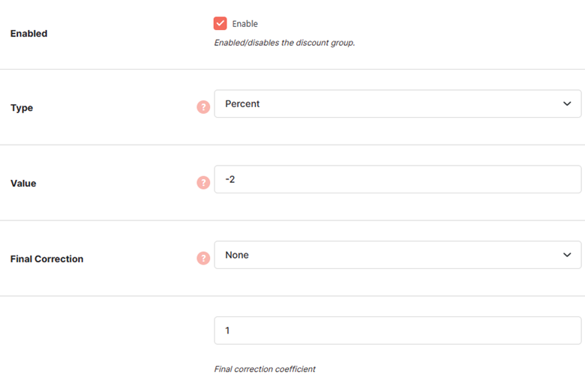Click the 'Percent' selected value text

pos(242,103)
